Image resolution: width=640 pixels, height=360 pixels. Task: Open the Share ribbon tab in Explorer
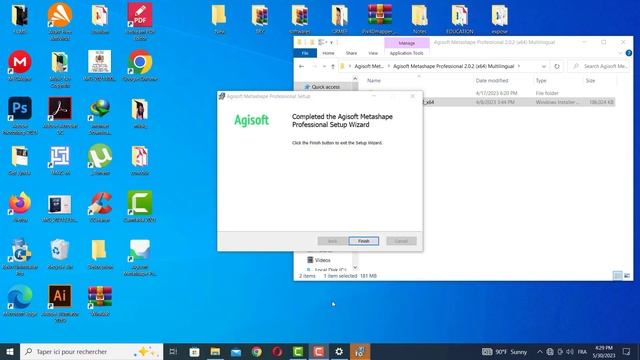coord(351,53)
